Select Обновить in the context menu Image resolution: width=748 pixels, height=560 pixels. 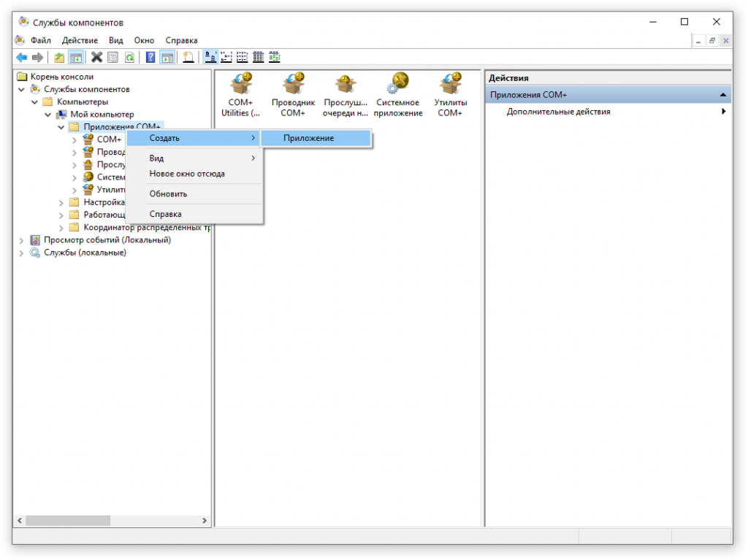tap(168, 194)
